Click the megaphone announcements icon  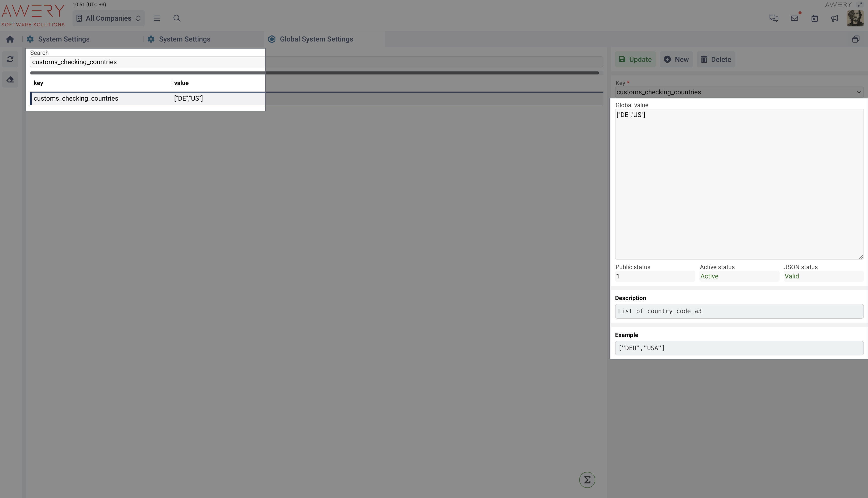tap(835, 18)
